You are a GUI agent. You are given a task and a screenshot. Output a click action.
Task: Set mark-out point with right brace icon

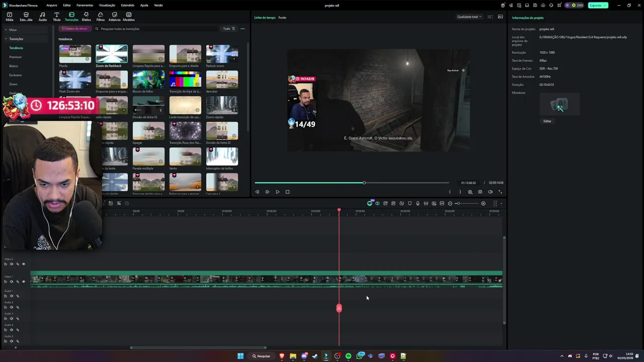460,192
